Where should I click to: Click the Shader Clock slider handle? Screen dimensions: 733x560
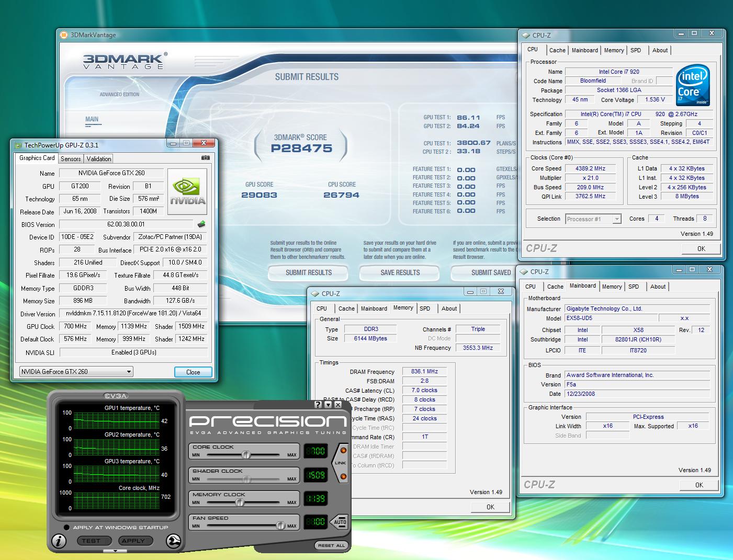tap(246, 479)
